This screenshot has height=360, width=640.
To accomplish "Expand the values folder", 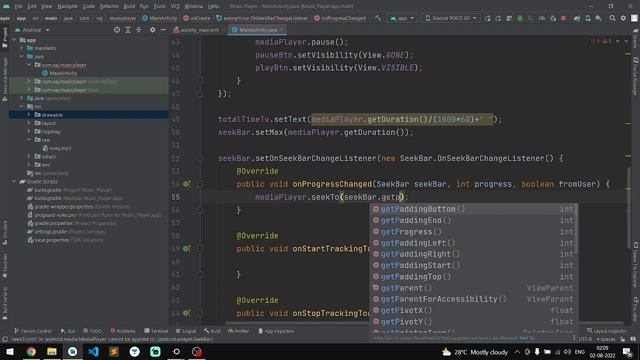I will 29,156.
